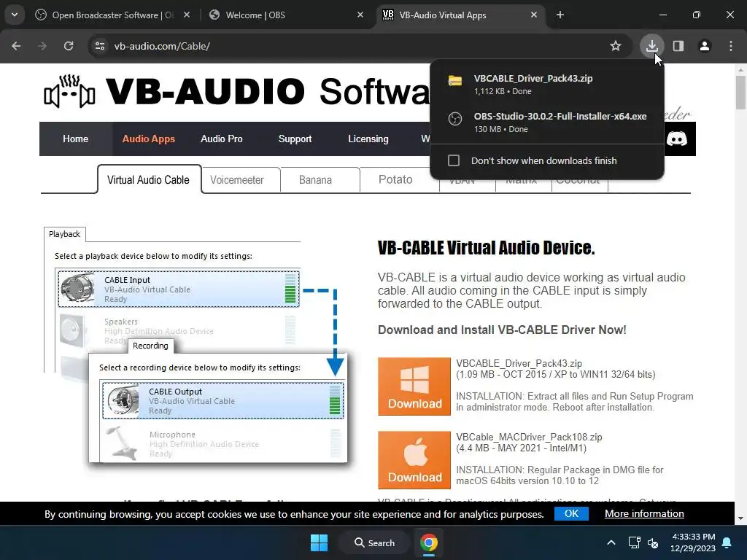Viewport: 747px width, 560px height.
Task: Click the Chrome icon in the taskbar
Action: click(x=429, y=542)
